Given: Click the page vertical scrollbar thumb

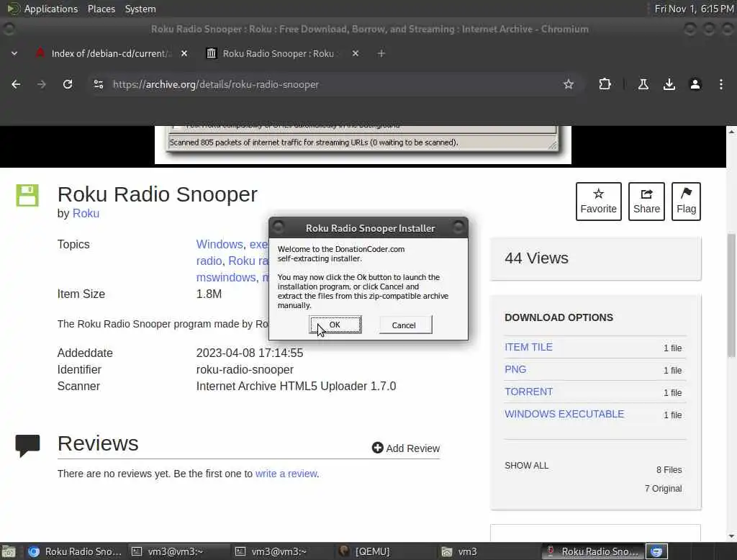Looking at the screenshot, I should [x=731, y=295].
